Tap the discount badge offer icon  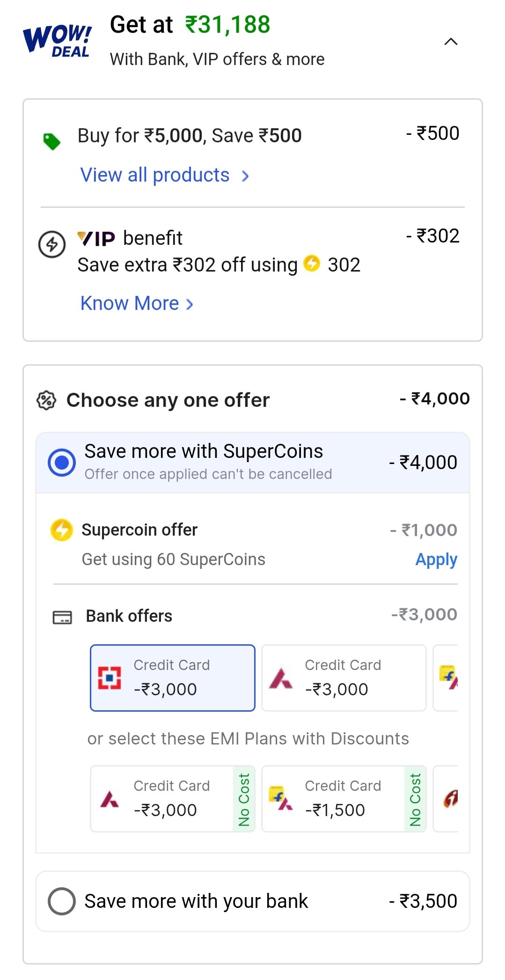[x=46, y=400]
